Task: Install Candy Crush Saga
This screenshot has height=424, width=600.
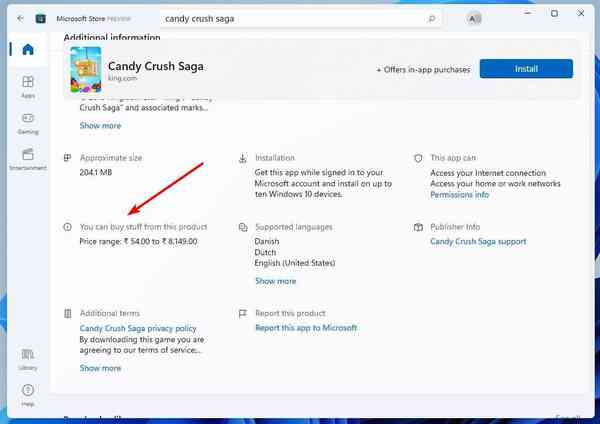Action: point(526,68)
